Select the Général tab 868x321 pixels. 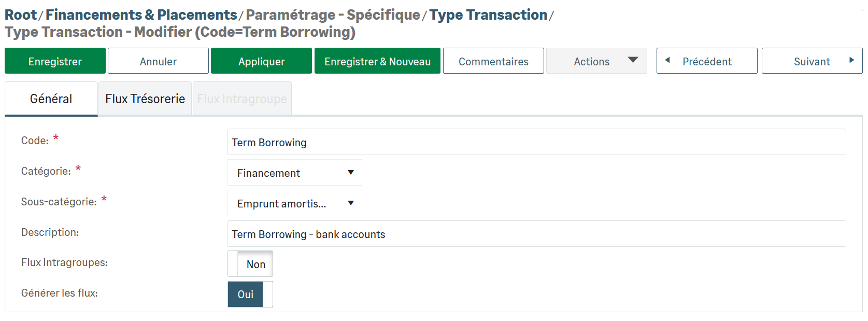pos(51,99)
